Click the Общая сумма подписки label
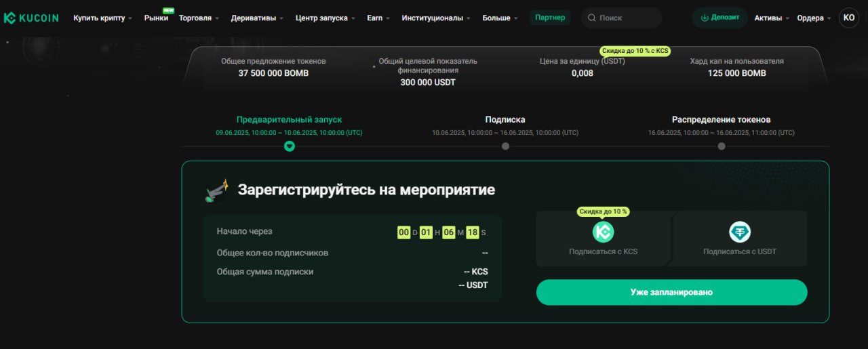Screen dimensions: 868x349 coord(265,272)
